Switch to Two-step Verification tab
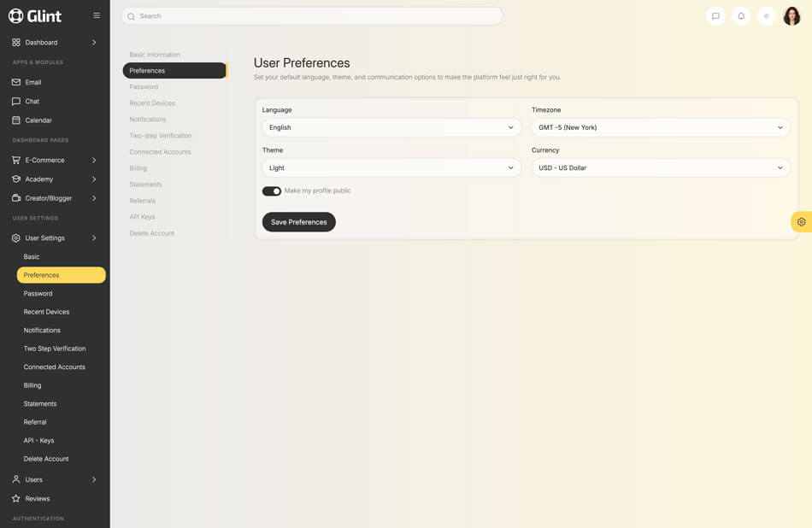This screenshot has width=812, height=528. point(161,136)
